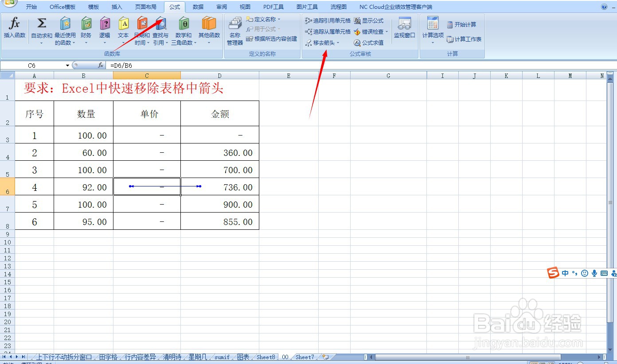This screenshot has width=617, height=364.
Task: Expand the 定义名称 dropdown arrow
Action: (x=279, y=19)
